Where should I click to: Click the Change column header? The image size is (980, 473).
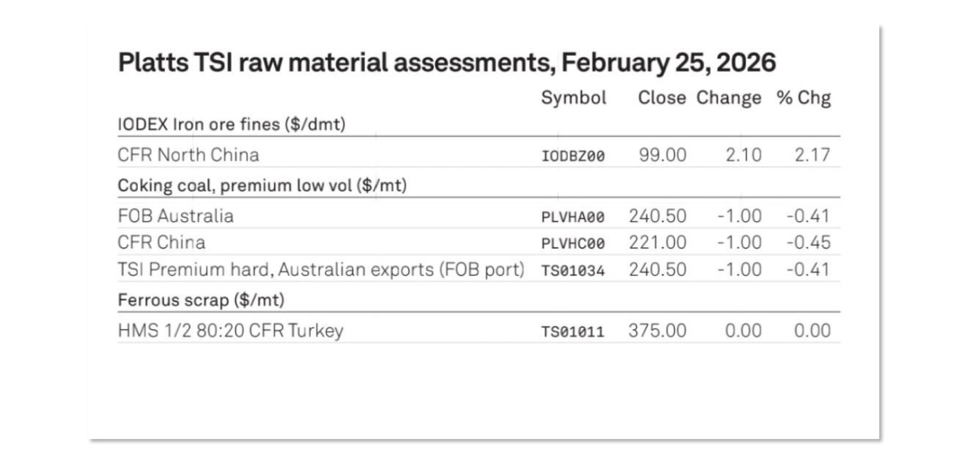[728, 98]
